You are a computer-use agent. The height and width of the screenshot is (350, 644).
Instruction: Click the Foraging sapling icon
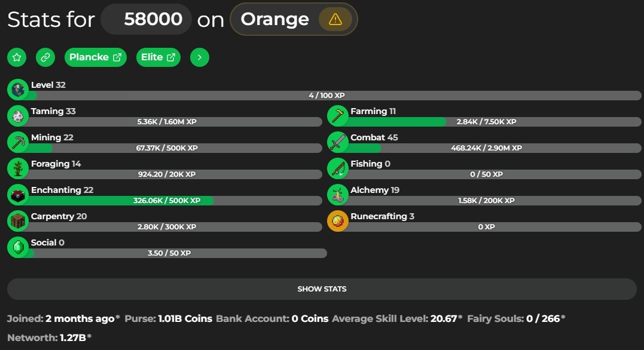tap(18, 168)
